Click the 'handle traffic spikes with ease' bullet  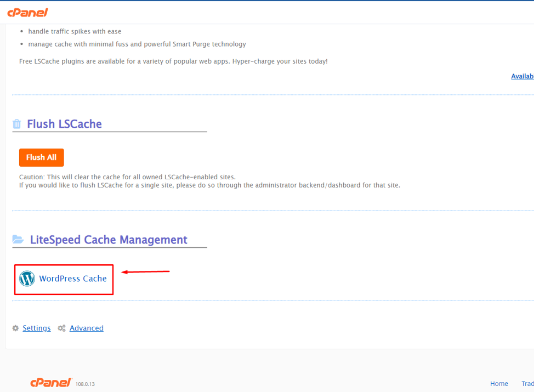[75, 31]
